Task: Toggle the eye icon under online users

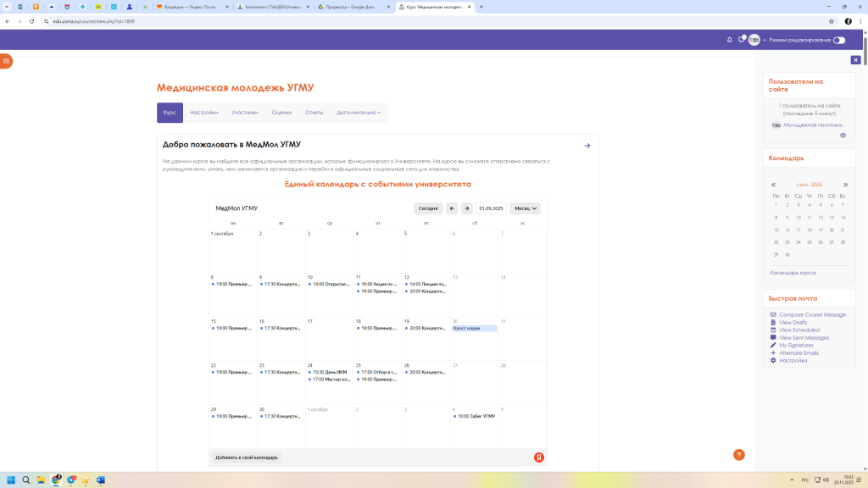Action: tap(843, 136)
